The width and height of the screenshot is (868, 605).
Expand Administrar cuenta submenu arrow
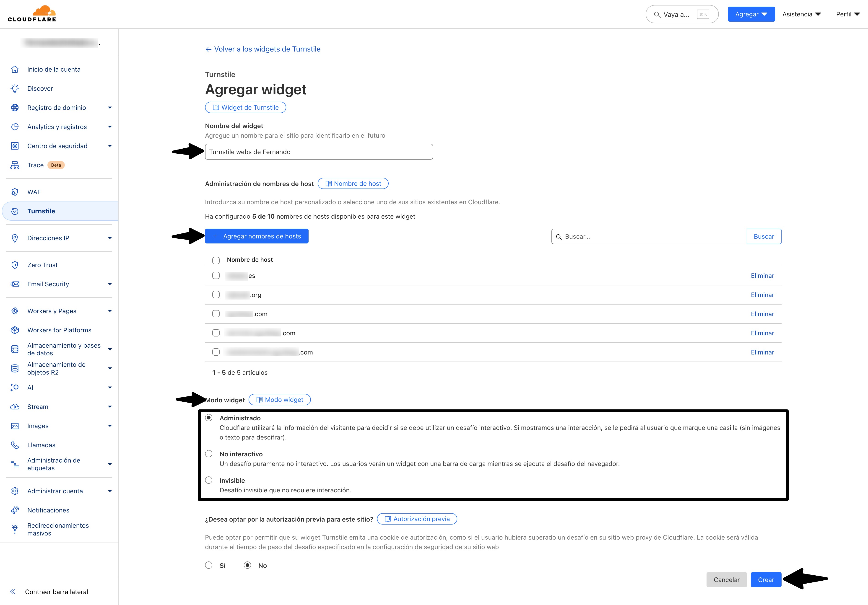pyautogui.click(x=110, y=491)
